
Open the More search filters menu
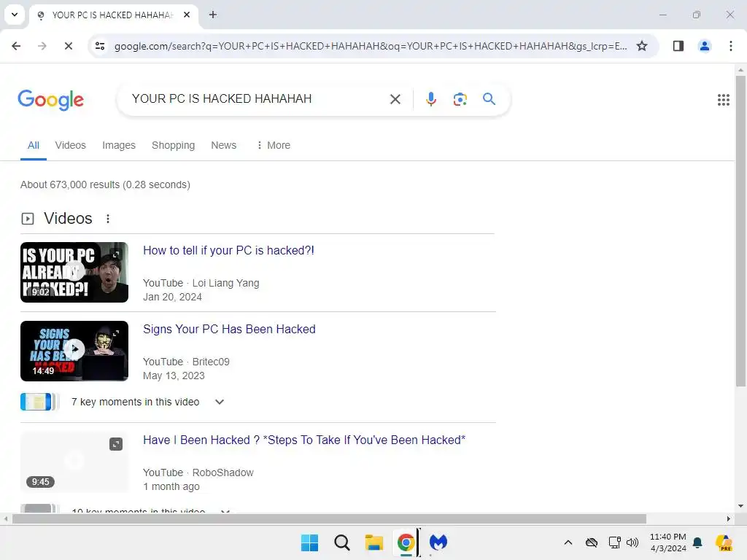273,145
